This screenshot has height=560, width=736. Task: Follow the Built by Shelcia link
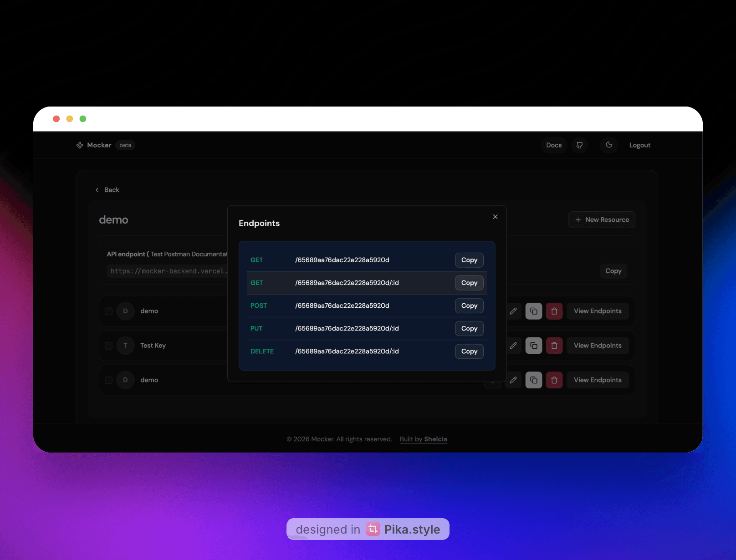424,439
